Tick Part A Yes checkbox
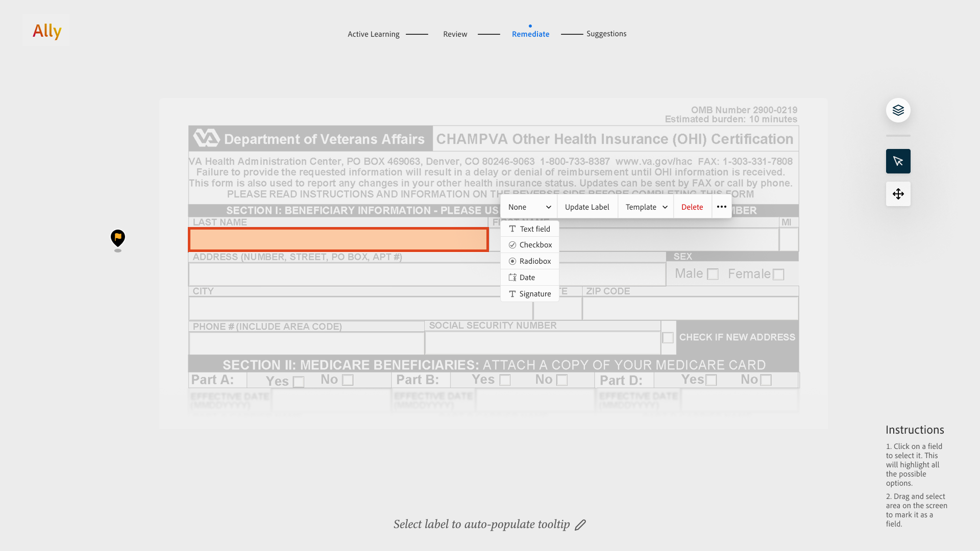This screenshot has width=980, height=551. 299,382
